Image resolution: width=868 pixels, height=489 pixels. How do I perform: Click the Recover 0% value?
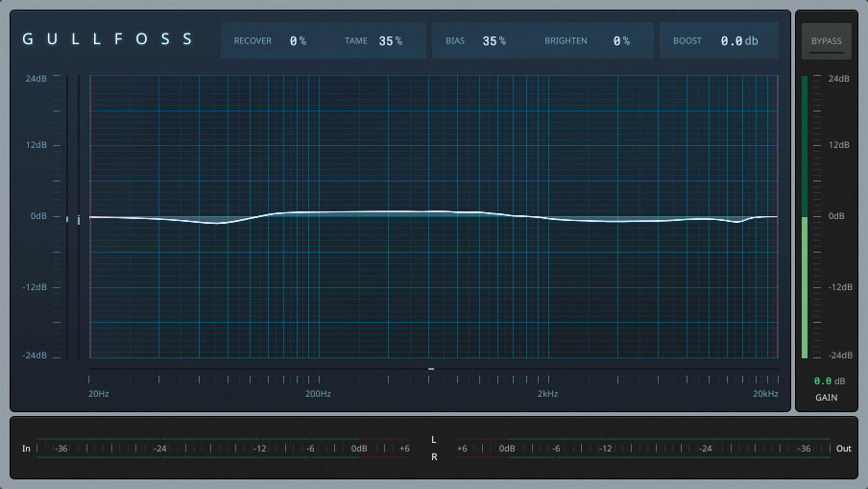coord(298,41)
